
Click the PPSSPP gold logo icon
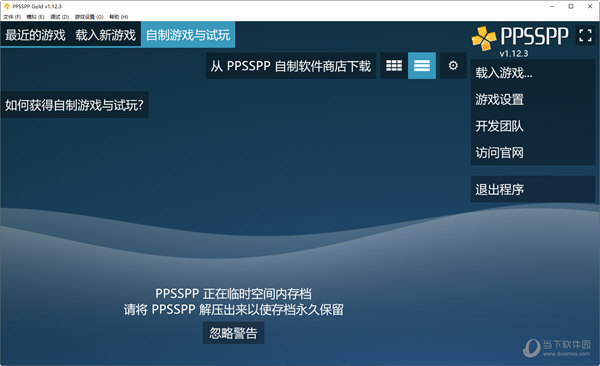[484, 38]
